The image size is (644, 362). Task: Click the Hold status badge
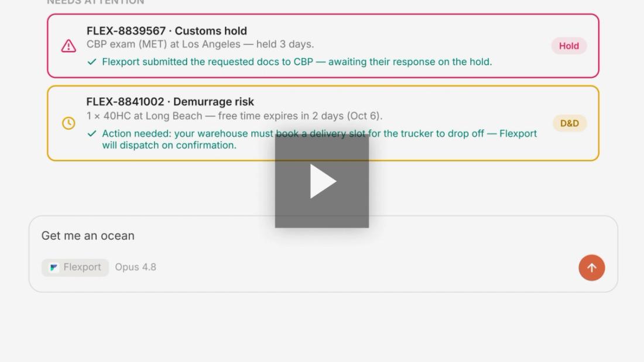569,46
